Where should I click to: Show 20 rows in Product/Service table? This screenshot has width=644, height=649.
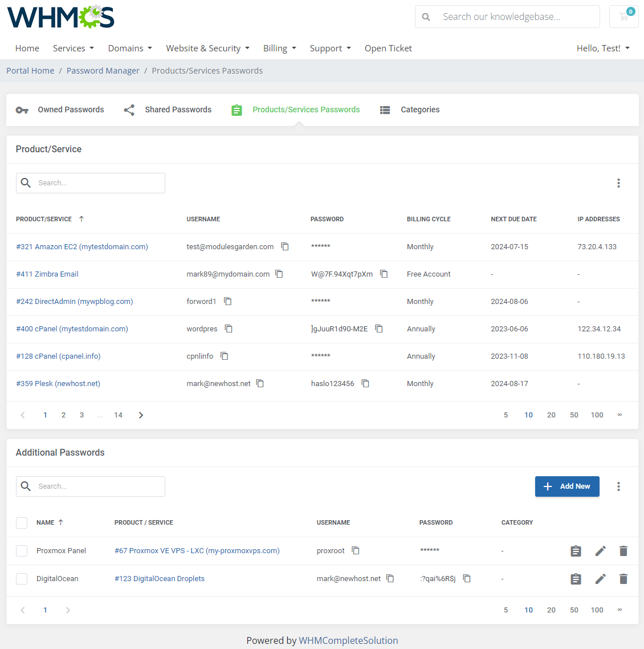click(x=551, y=415)
